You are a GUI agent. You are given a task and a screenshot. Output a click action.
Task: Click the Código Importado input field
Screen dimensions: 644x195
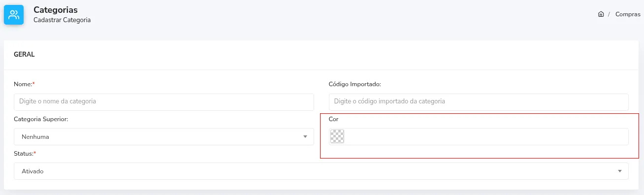(479, 102)
